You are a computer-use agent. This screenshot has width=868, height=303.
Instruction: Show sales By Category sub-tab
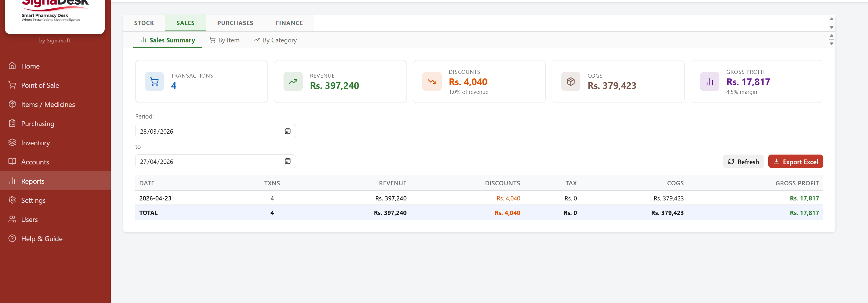[x=275, y=40]
